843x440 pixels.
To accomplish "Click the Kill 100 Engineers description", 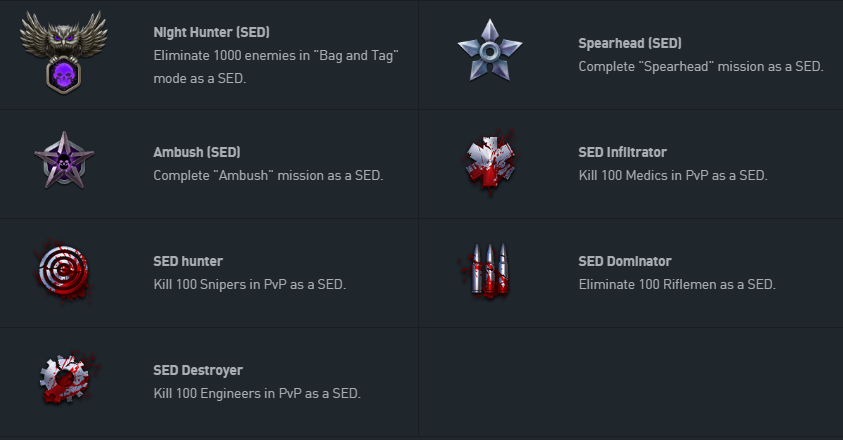I will (x=257, y=393).
